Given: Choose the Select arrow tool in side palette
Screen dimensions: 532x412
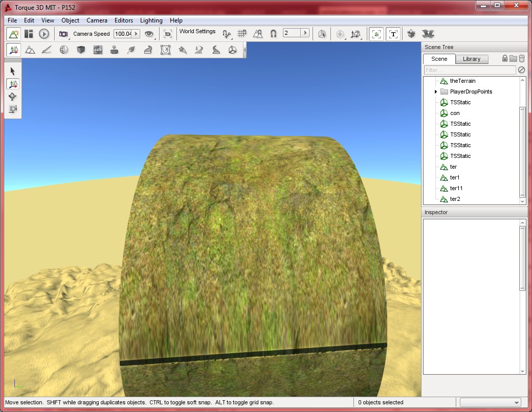Looking at the screenshot, I should point(13,71).
